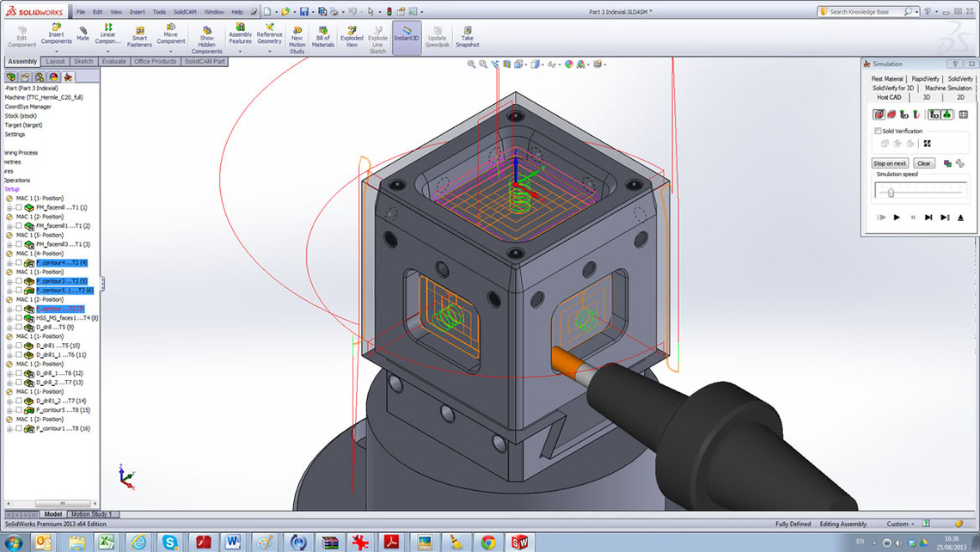The image size is (980, 552).
Task: Check the D_drill1 T5 (10) operation box
Action: 19,345
